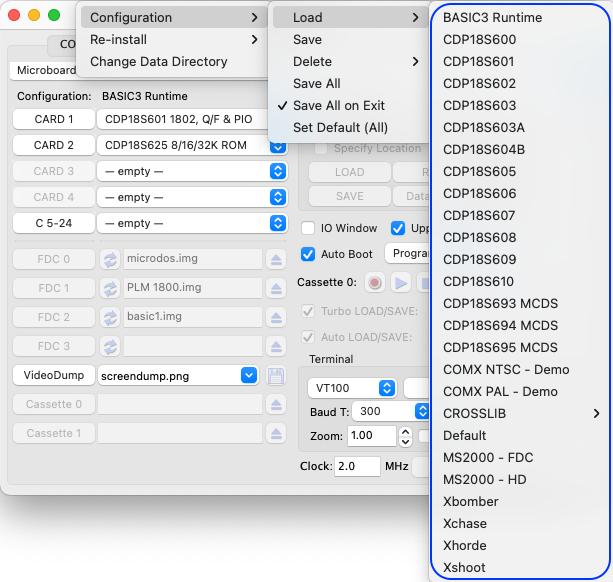Click the swap icon next to microdos.img
Viewport: 613px width, 582px height.
click(x=110, y=259)
